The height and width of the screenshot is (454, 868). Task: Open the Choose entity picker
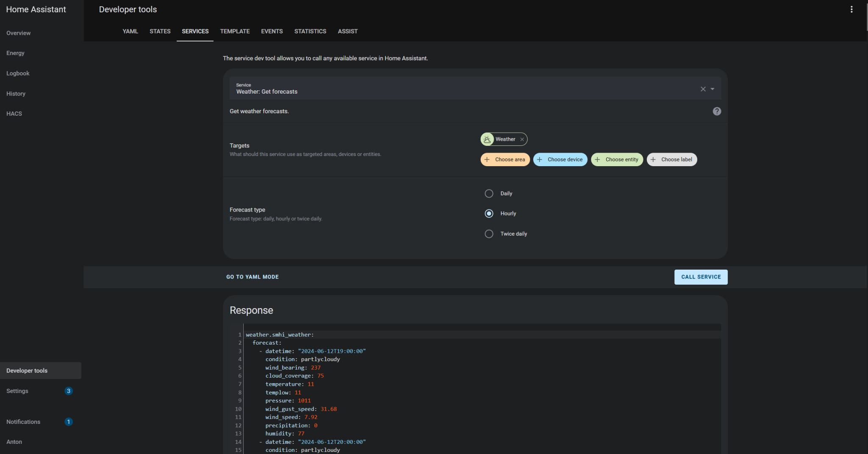click(617, 160)
